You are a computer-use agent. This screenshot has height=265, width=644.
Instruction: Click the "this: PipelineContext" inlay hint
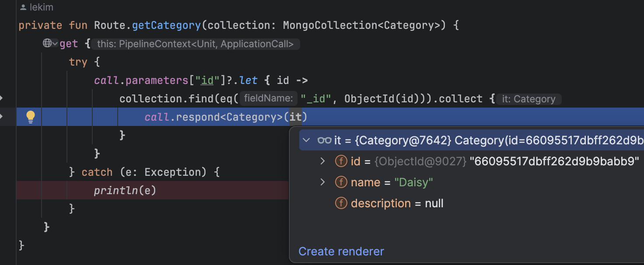(x=195, y=44)
